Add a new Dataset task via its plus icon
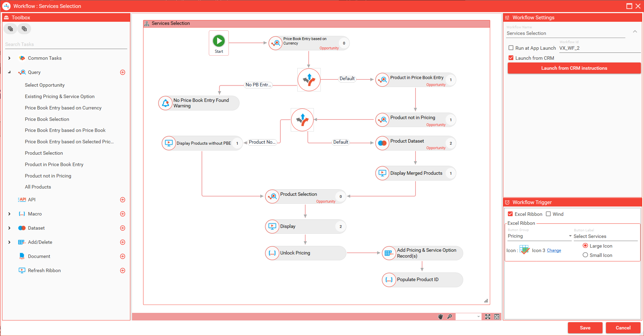The image size is (644, 336). point(123,228)
